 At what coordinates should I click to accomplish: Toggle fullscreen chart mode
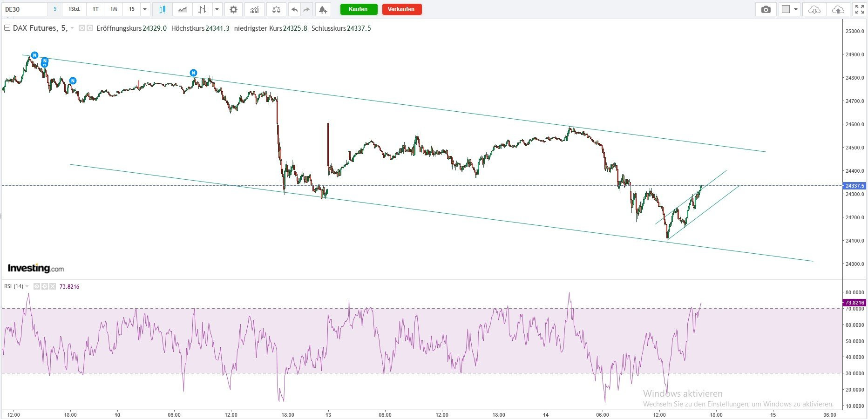[x=860, y=9]
